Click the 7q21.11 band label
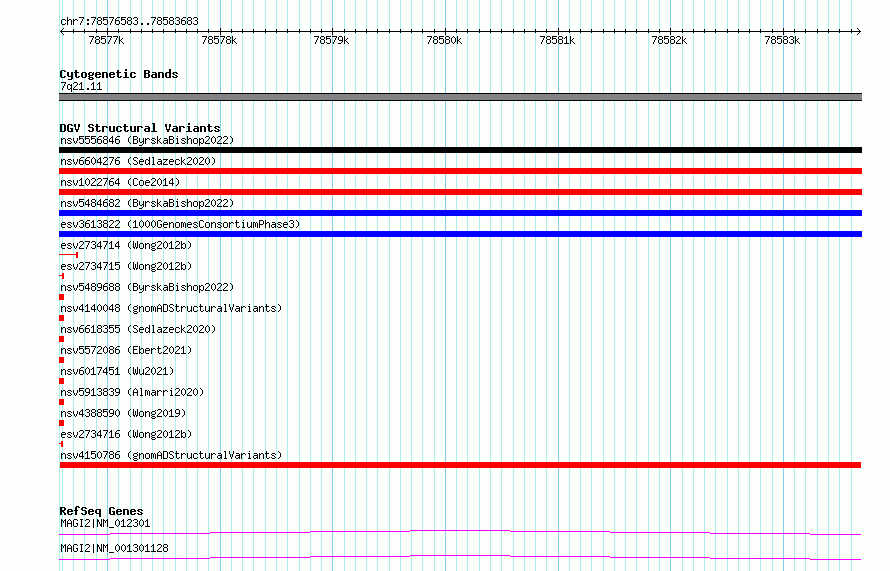The image size is (890, 571). (81, 86)
